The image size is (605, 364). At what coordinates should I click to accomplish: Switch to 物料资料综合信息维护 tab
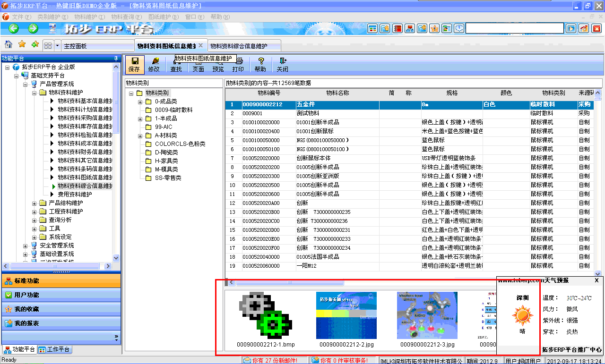(239, 46)
